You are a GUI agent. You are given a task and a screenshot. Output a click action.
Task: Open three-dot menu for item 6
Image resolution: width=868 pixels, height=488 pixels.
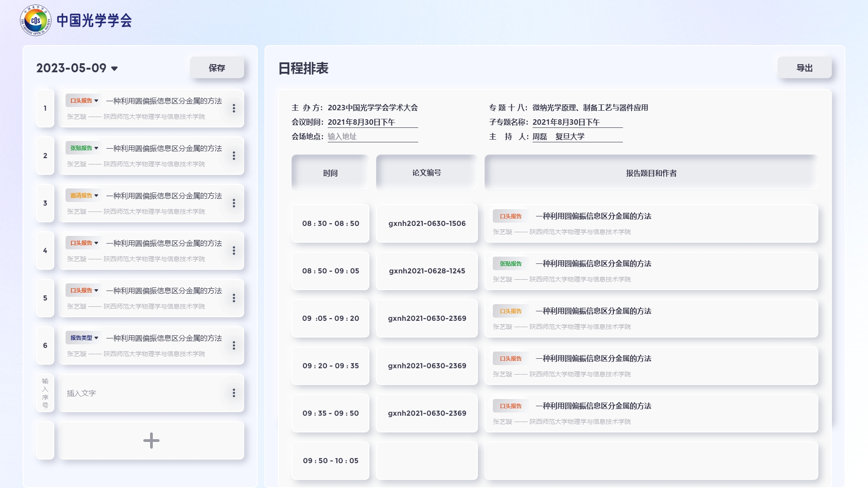point(234,346)
